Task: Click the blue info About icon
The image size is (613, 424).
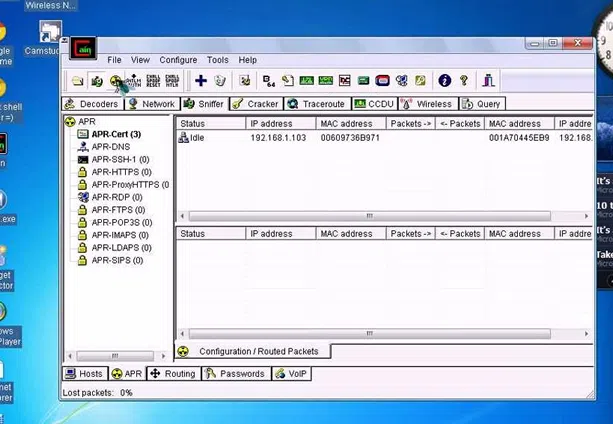Action: coord(445,81)
